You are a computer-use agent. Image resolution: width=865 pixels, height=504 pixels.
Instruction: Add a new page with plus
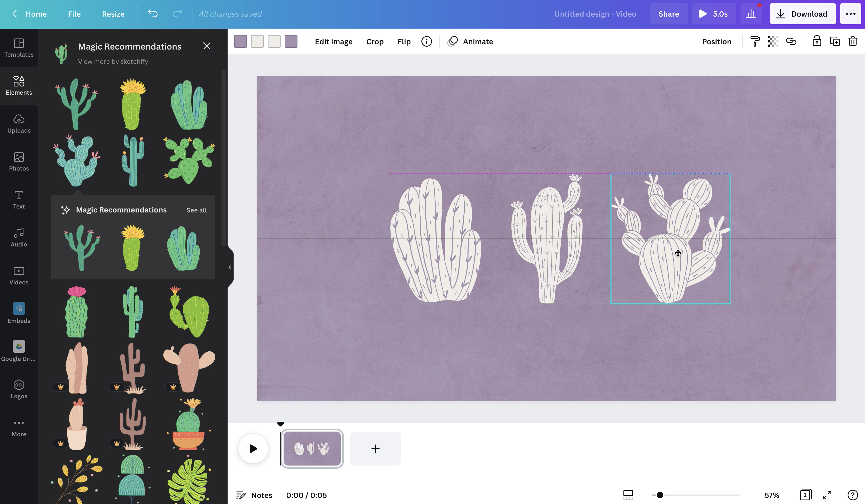[x=375, y=448]
